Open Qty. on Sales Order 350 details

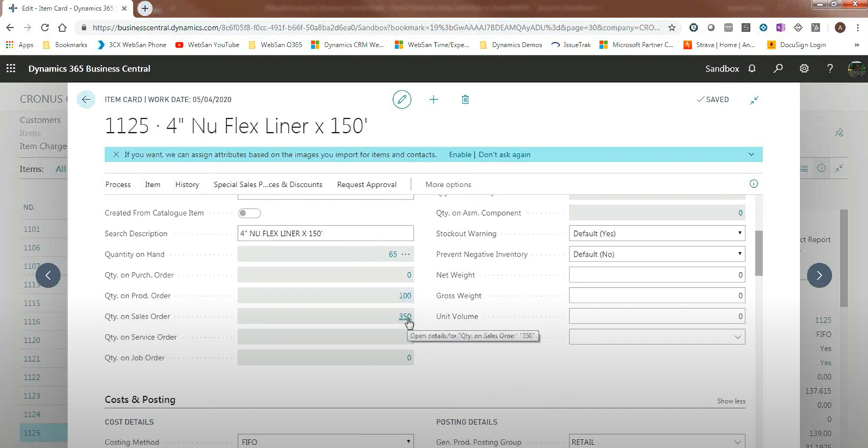tap(404, 317)
